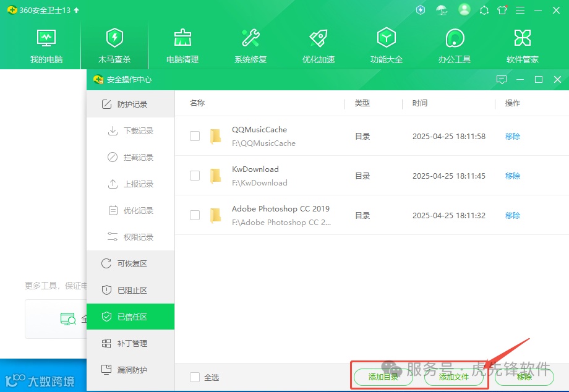Click the feedback message icon in 安全操作中心

tap(502, 79)
